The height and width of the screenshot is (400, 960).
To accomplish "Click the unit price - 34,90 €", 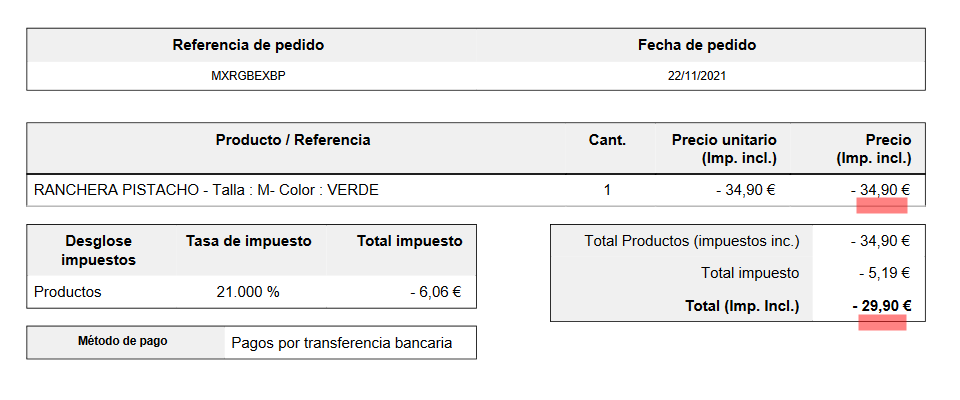I will pos(746,191).
